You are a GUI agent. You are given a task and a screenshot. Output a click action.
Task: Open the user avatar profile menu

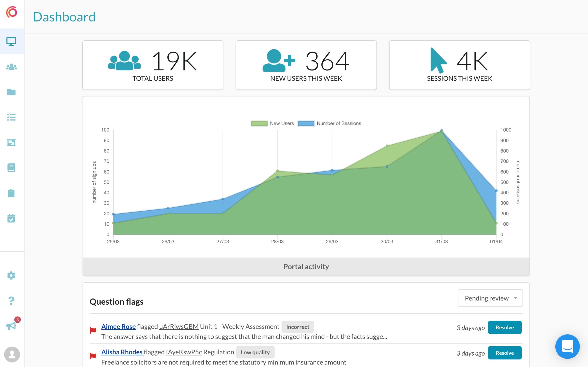pos(12,354)
